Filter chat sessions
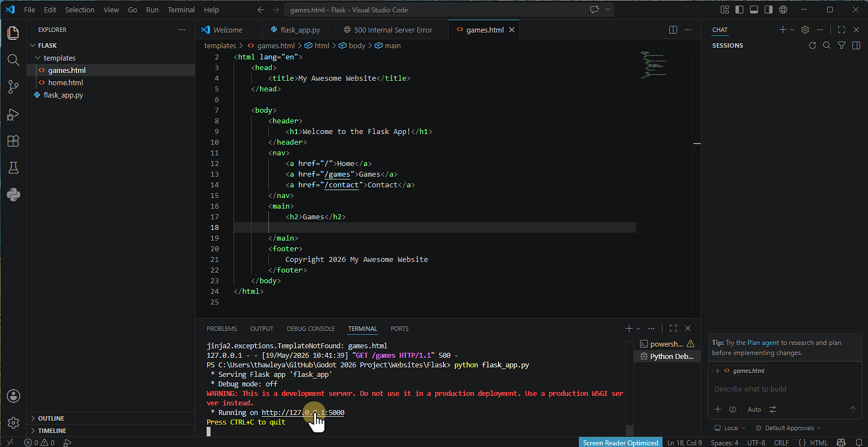The height and width of the screenshot is (447, 868). pos(841,45)
